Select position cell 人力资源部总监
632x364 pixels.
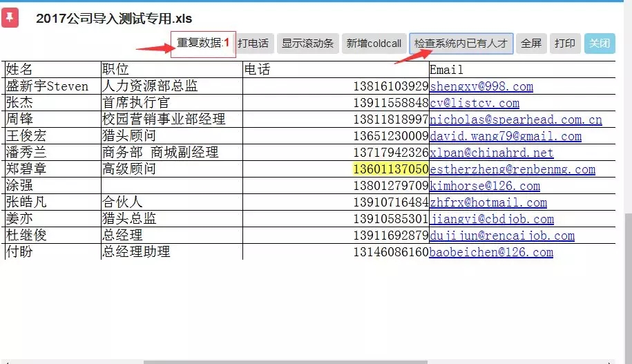172,86
